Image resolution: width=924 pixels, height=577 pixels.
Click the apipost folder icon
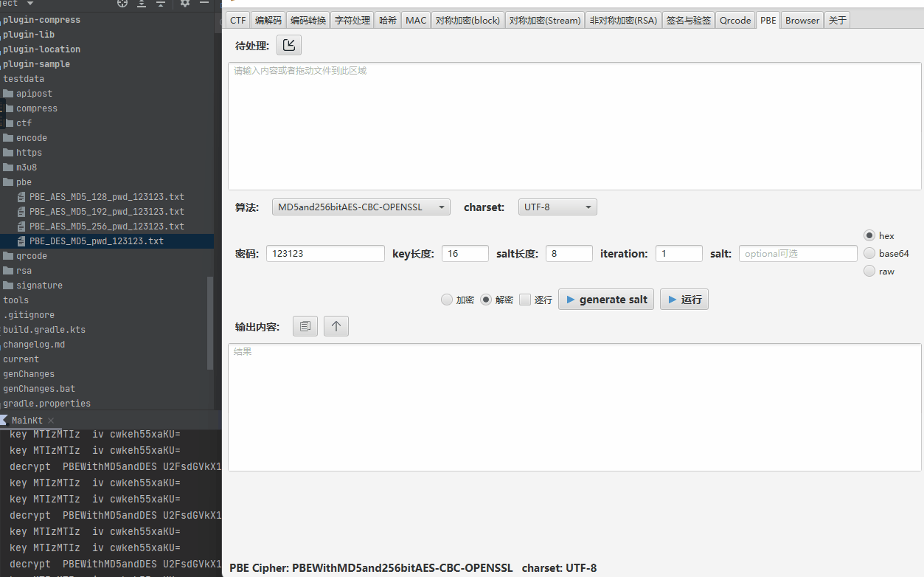[9, 94]
